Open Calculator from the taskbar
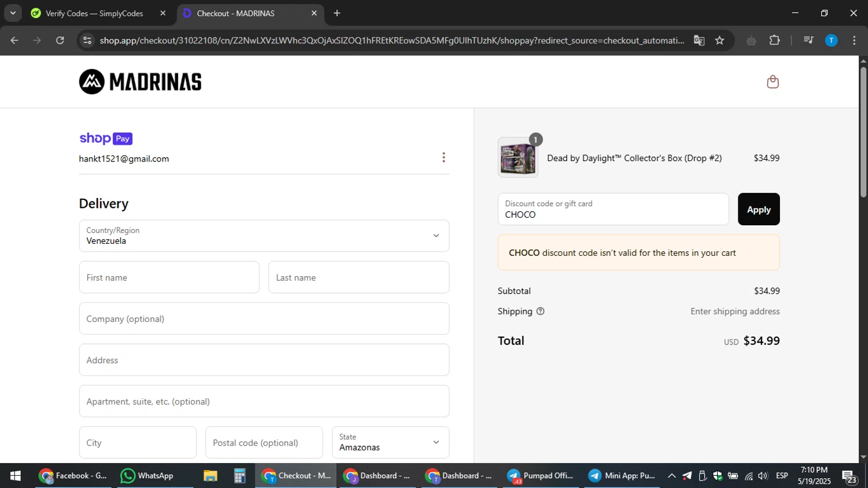The image size is (868, 488). (x=240, y=476)
